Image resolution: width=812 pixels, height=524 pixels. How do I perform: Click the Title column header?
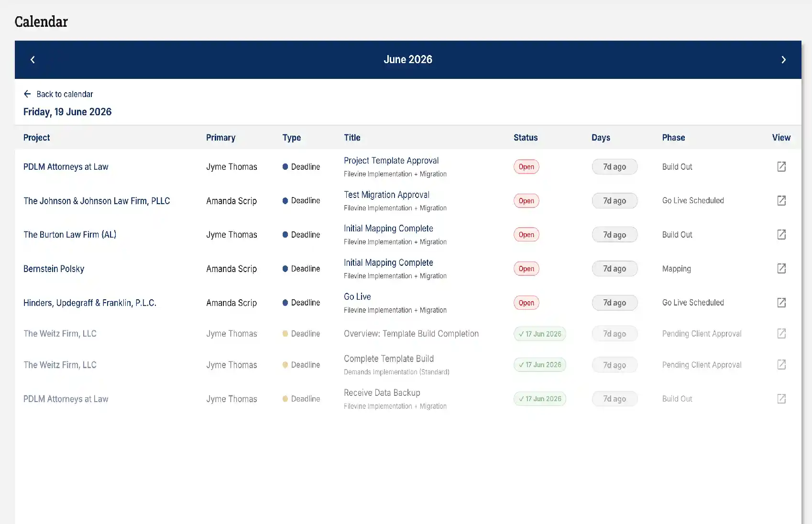click(x=352, y=138)
